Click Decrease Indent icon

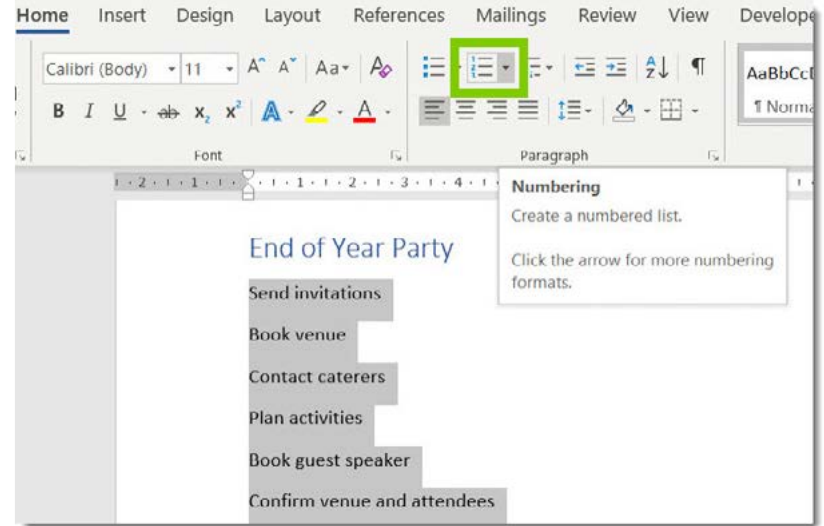[x=584, y=68]
